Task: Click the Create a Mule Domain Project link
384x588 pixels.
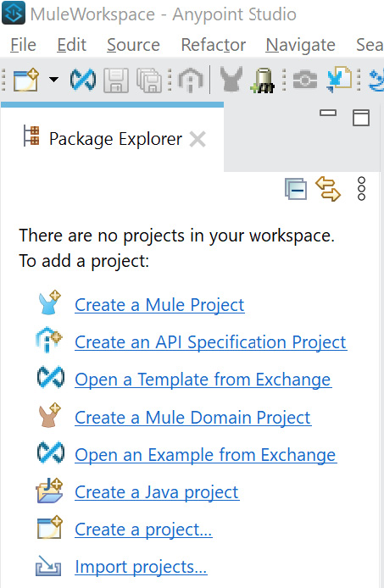Action: coord(192,418)
